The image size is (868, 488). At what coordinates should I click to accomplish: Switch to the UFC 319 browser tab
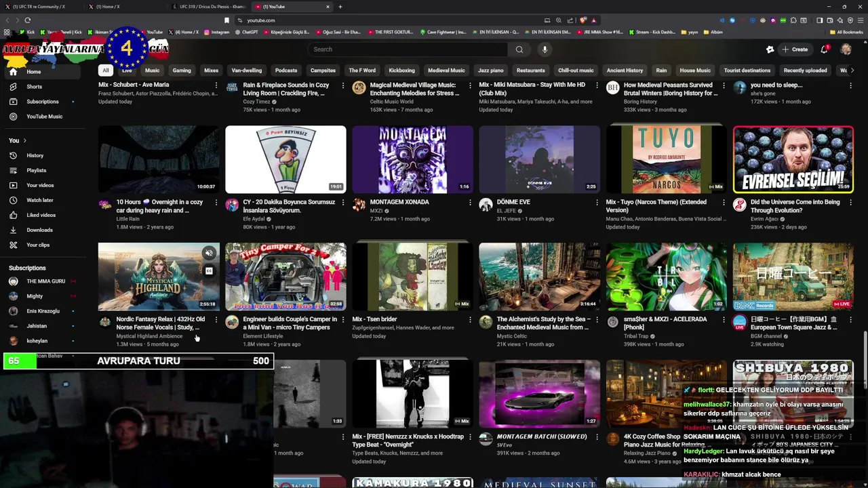pyautogui.click(x=210, y=7)
